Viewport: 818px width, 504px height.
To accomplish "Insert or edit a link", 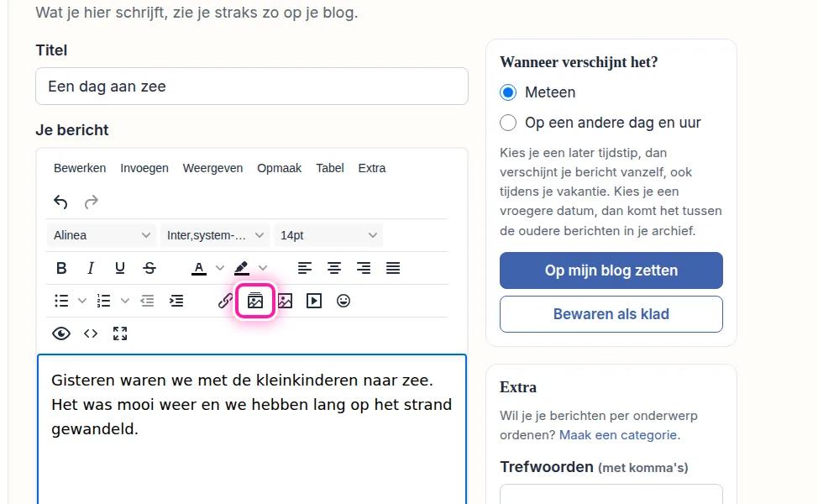I will click(225, 301).
